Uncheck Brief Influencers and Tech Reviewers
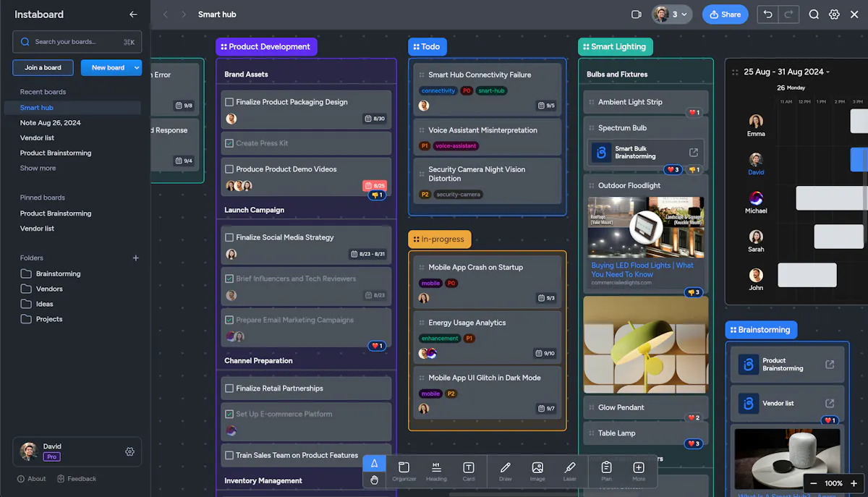The height and width of the screenshot is (497, 868). click(229, 279)
